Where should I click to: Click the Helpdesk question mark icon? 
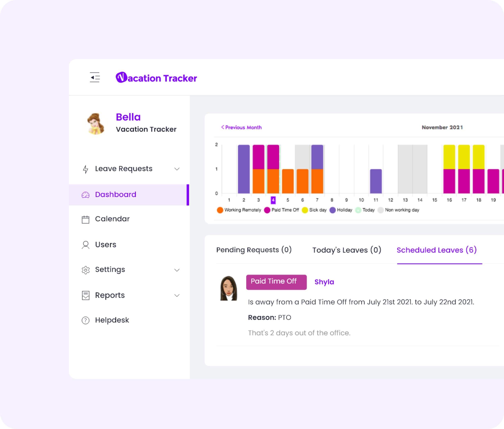click(85, 320)
